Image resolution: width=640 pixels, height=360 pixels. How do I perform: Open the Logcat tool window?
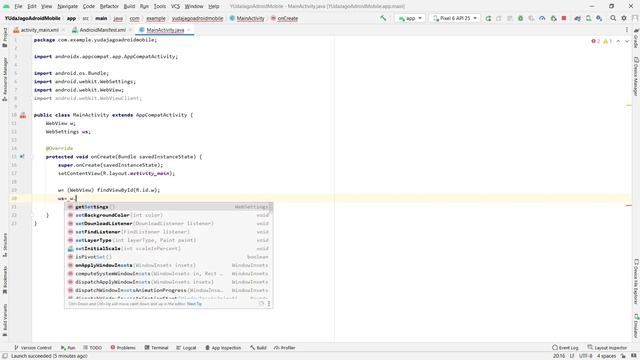(x=186, y=348)
